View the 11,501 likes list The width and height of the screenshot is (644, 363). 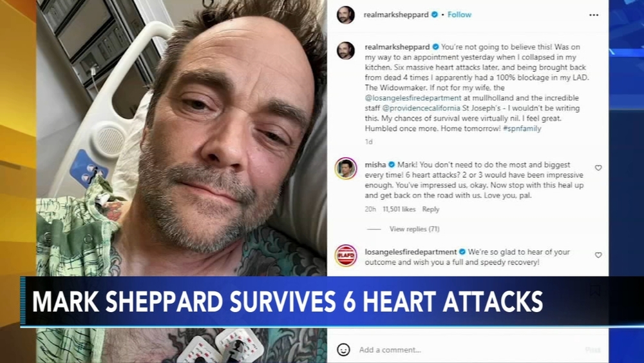399,210
